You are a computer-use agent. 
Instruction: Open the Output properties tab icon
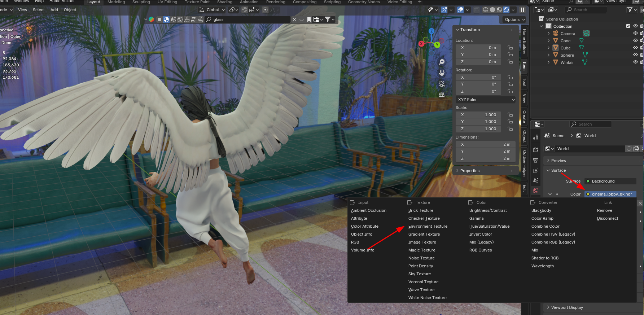[536, 160]
